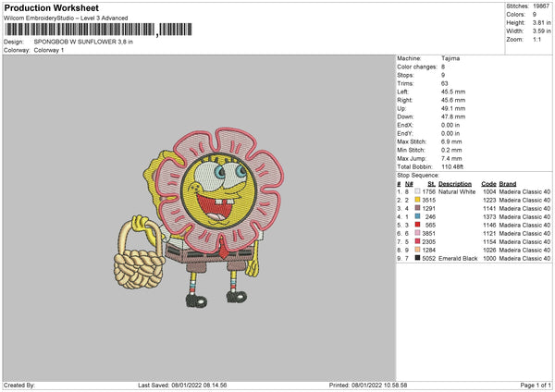The width and height of the screenshot is (555, 392).
Task: Click the Last Saved timestamp 08/01/2022 08.14.56
Action: click(x=199, y=385)
